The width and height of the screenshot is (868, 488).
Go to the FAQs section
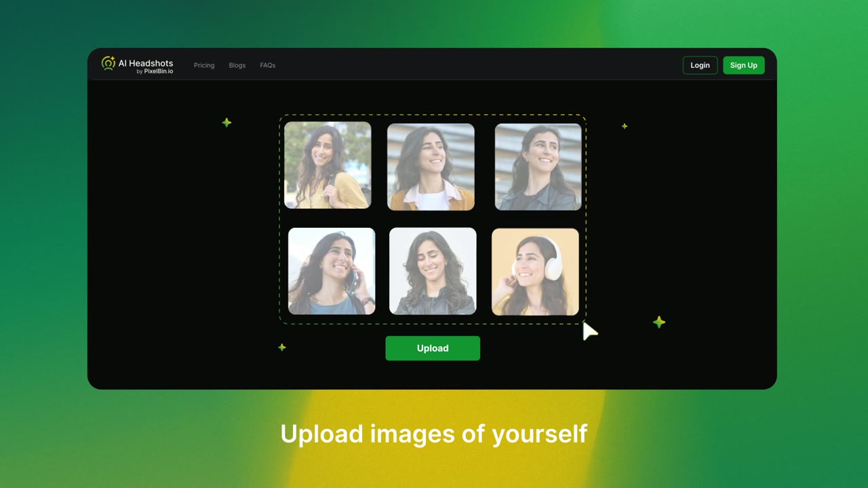[x=268, y=66]
